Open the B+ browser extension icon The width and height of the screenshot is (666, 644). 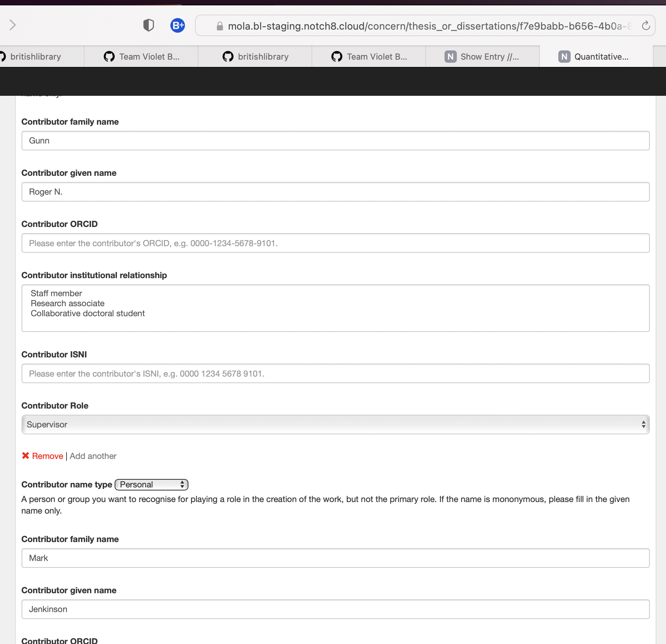pos(177,25)
